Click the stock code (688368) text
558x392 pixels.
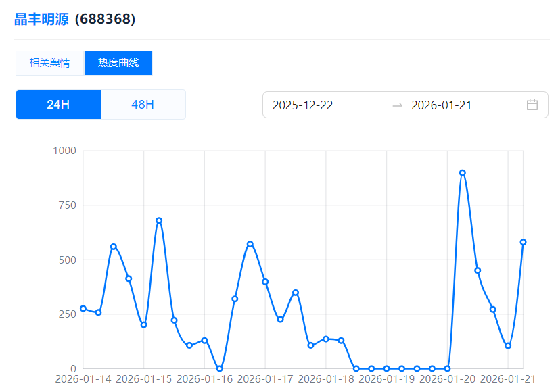pos(106,19)
